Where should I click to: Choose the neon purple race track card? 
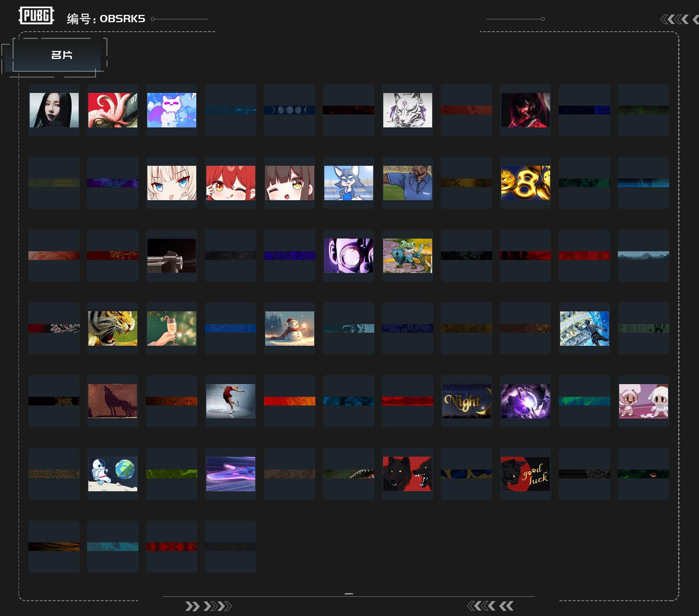pyautogui.click(x=231, y=474)
